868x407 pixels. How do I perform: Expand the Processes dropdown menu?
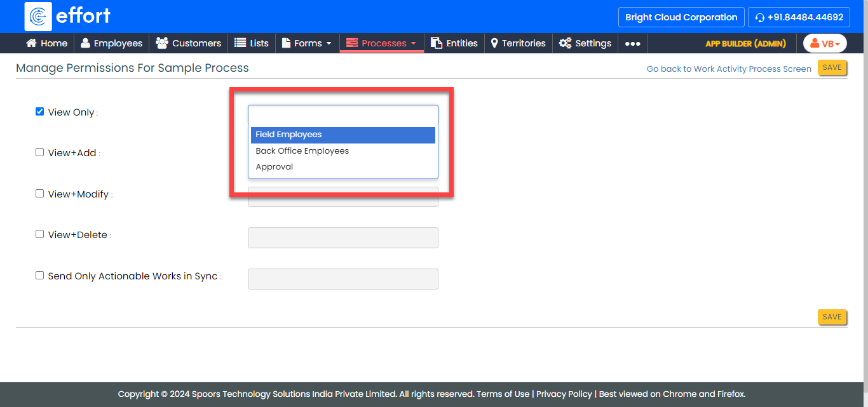[382, 43]
